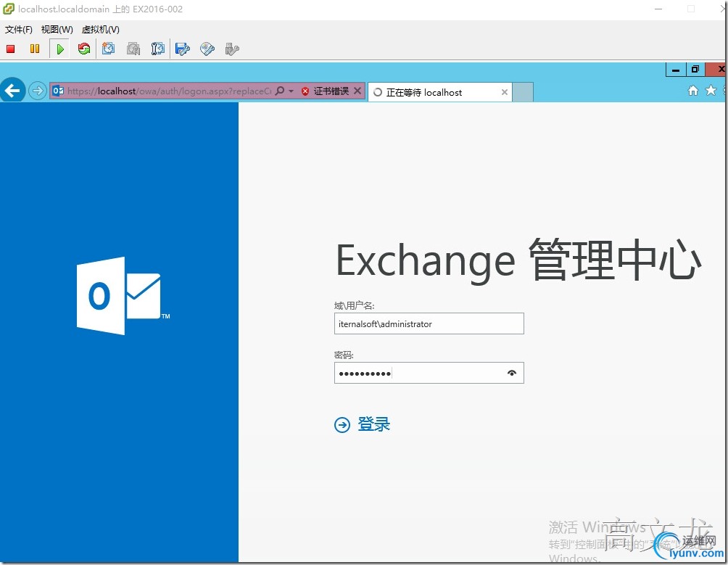Click the VMware console title icon

point(9,9)
